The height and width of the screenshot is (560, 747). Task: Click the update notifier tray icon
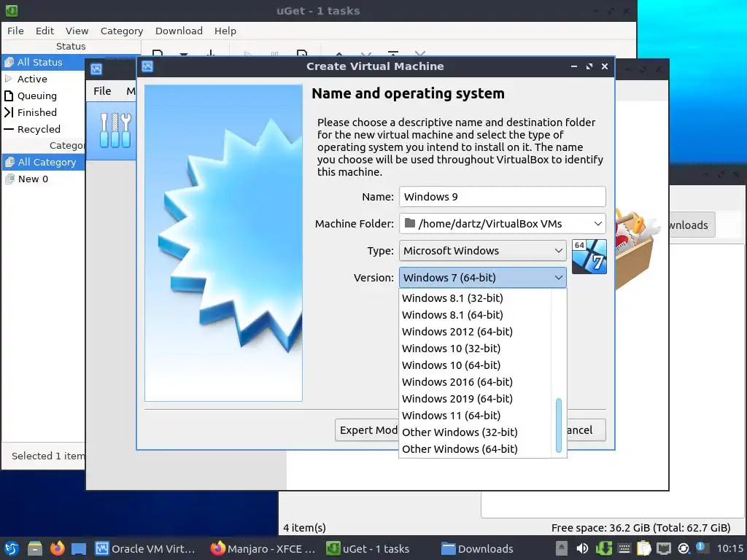click(x=684, y=549)
